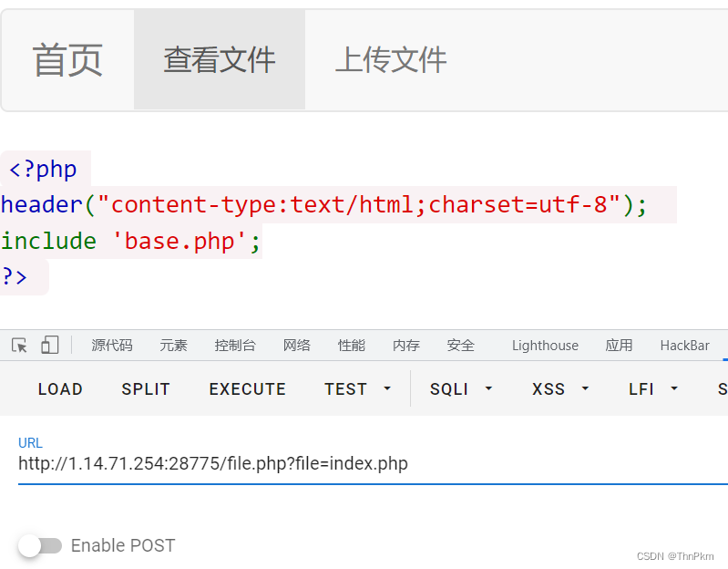Toggle the device toolbar icon
728x569 pixels.
[49, 345]
